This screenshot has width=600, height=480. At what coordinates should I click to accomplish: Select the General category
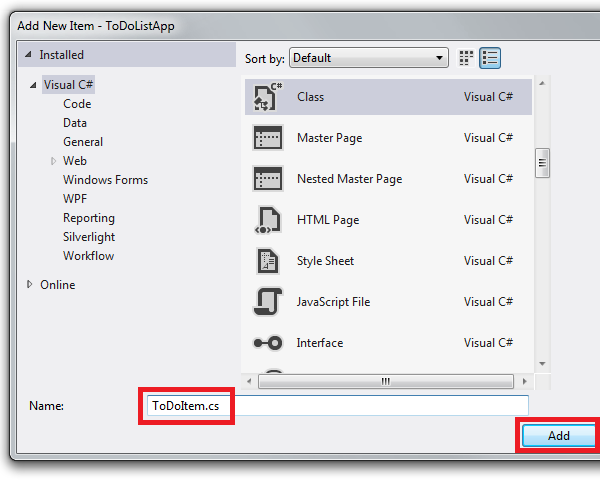coord(83,142)
